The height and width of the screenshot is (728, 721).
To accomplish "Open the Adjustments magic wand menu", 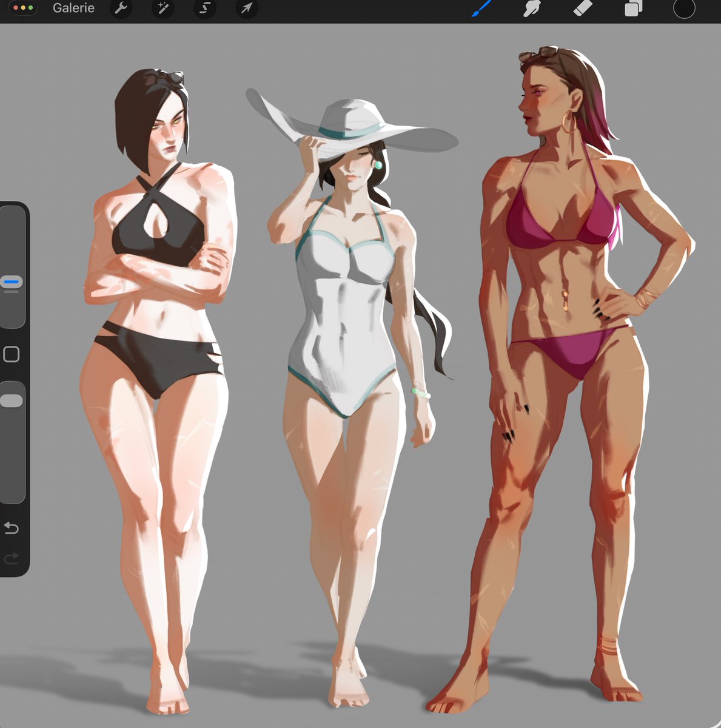I will coord(163,8).
